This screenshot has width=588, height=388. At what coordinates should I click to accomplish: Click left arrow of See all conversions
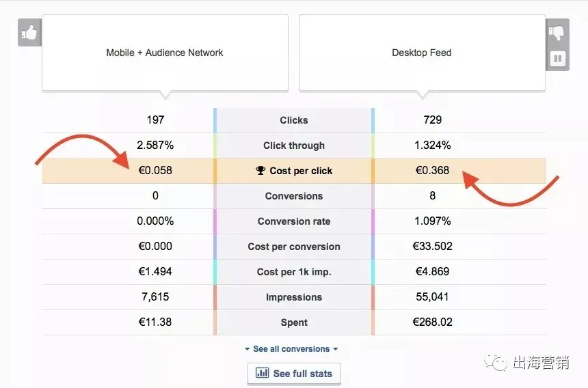click(x=247, y=349)
